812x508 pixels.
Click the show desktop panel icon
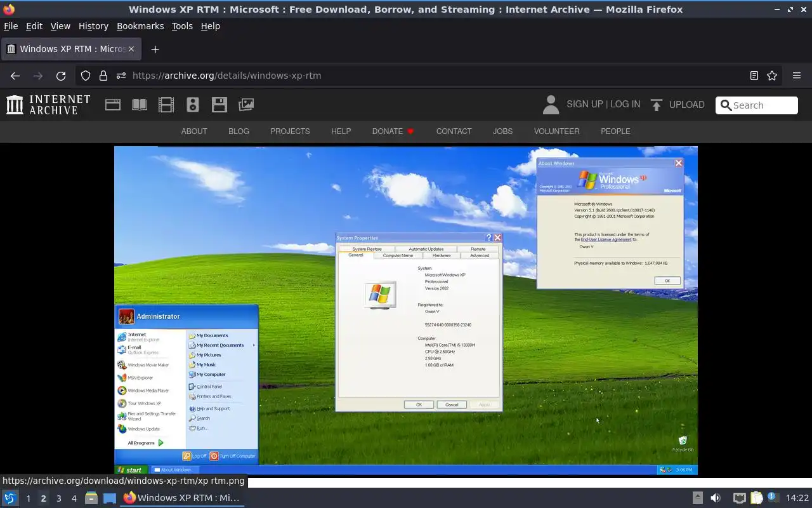coord(110,498)
